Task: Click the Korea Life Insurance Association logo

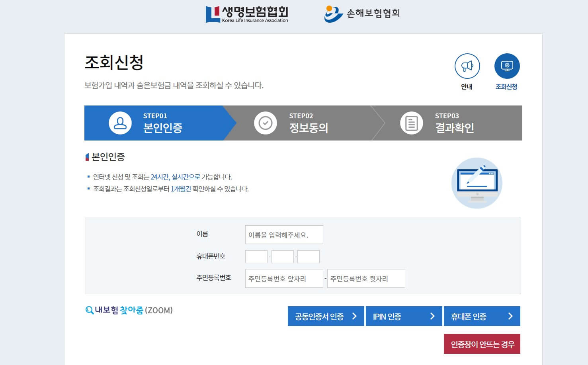Action: [x=246, y=14]
